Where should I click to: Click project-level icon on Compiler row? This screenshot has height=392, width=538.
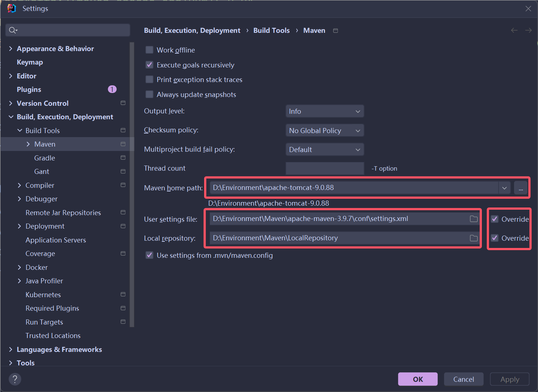pos(123,185)
